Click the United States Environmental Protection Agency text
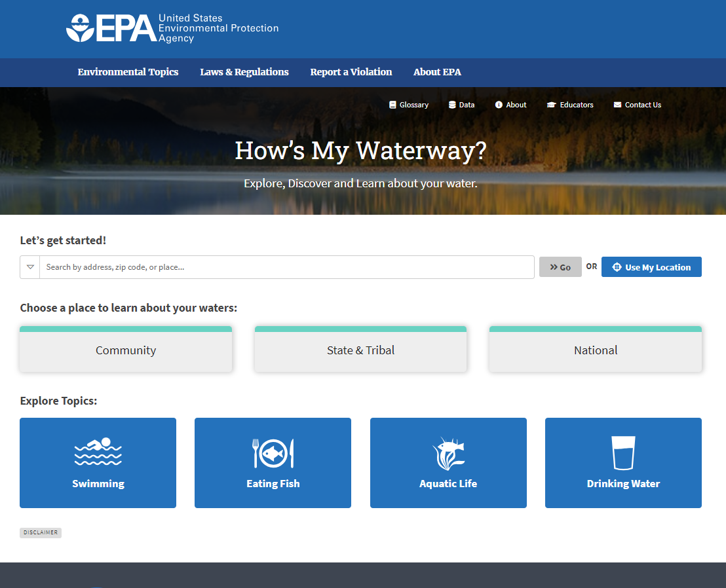The width and height of the screenshot is (726, 588). click(x=219, y=28)
